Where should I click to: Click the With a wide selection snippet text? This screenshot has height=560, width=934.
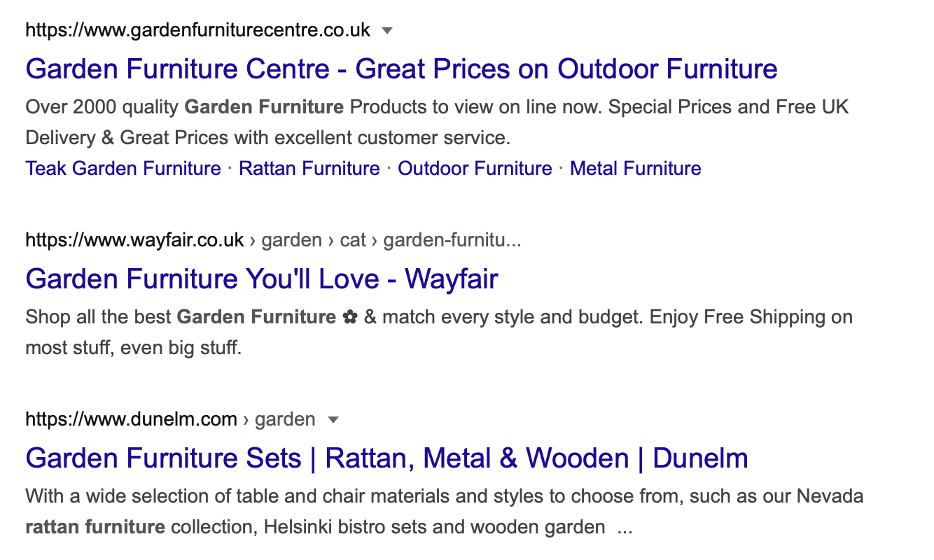(444, 512)
